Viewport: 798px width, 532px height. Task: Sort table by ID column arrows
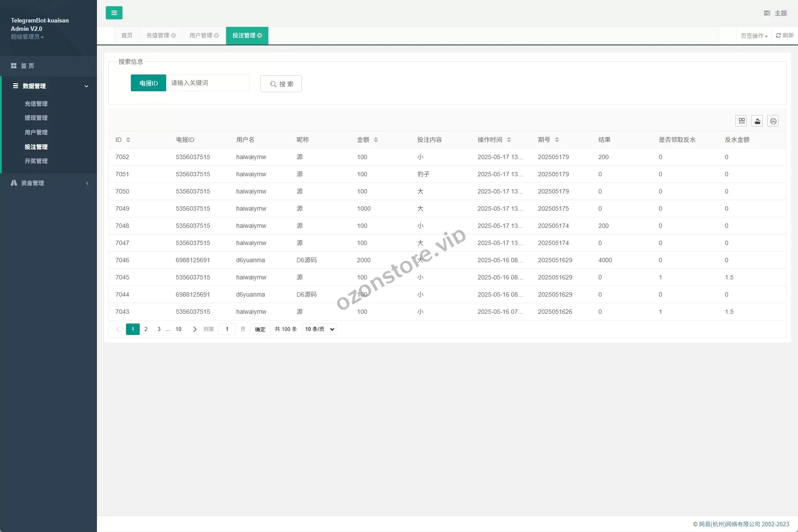pyautogui.click(x=128, y=140)
